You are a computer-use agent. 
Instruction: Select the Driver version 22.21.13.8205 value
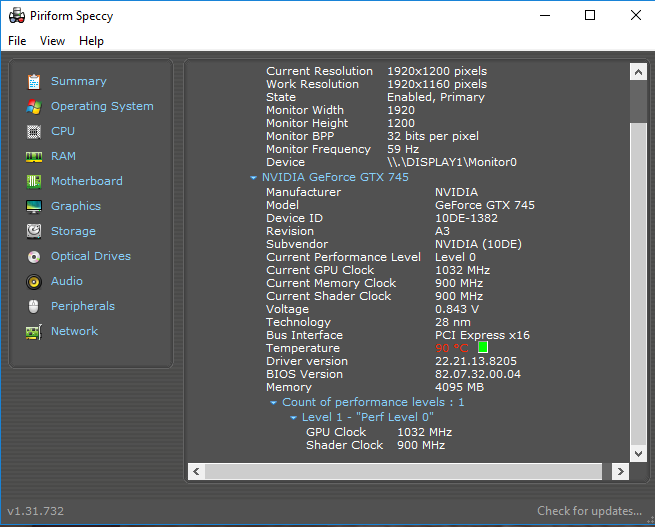(475, 361)
